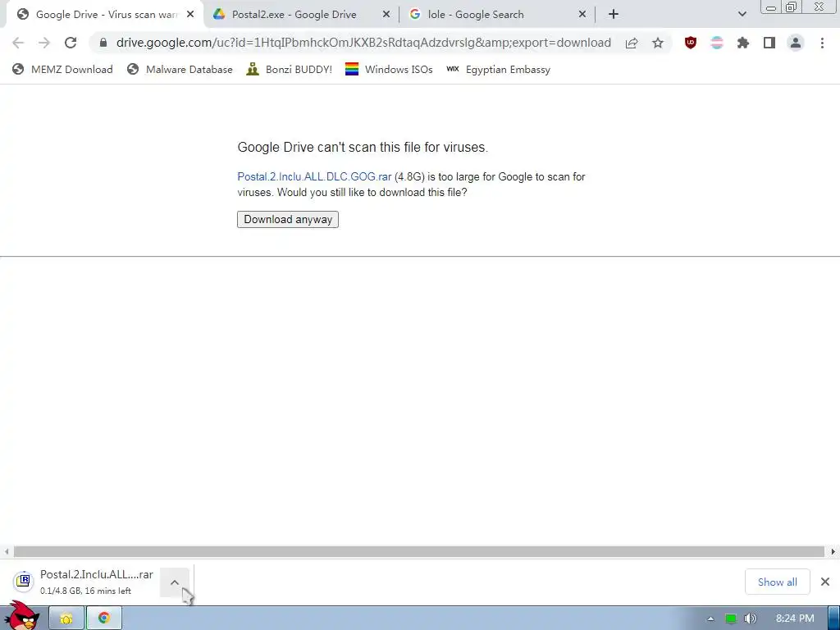Open the Malware Database bookmark

tap(180, 69)
